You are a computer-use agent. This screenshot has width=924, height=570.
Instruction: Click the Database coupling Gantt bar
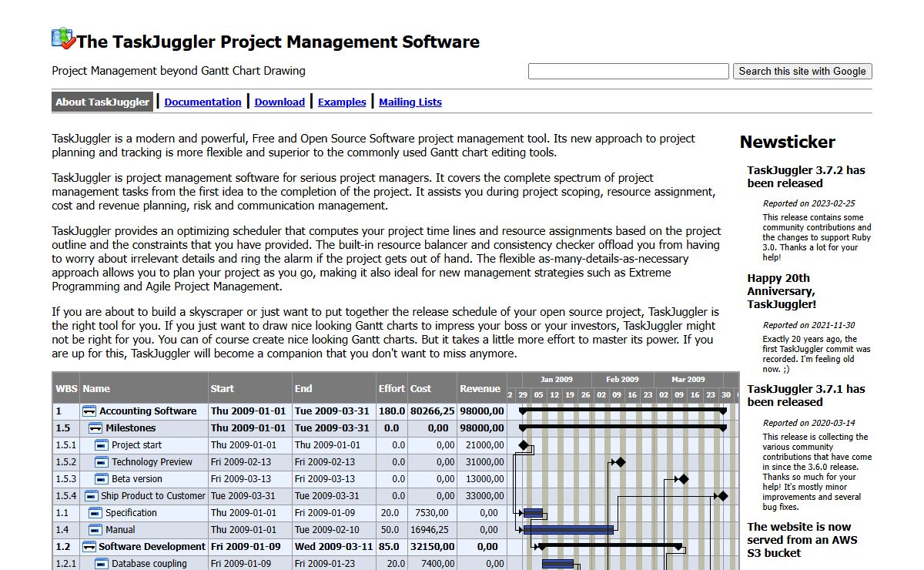(557, 564)
